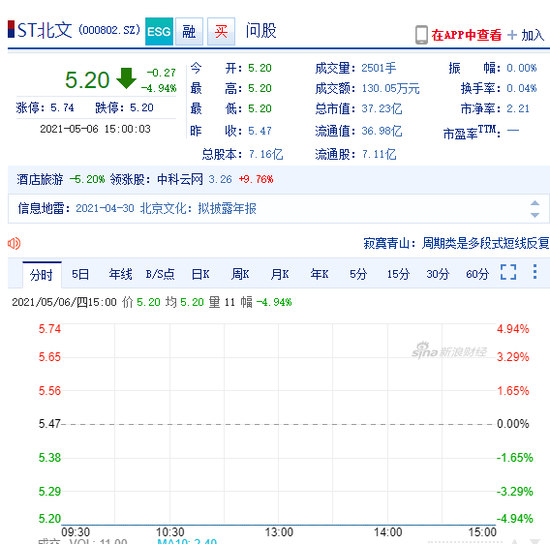Click the mobile phone APP icon
This screenshot has width=550, height=544.
421,35
